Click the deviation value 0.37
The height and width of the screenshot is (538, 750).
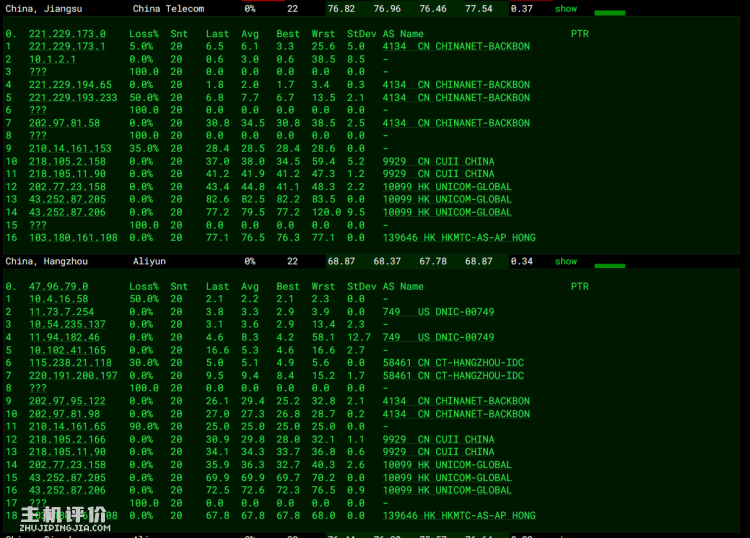[521, 9]
